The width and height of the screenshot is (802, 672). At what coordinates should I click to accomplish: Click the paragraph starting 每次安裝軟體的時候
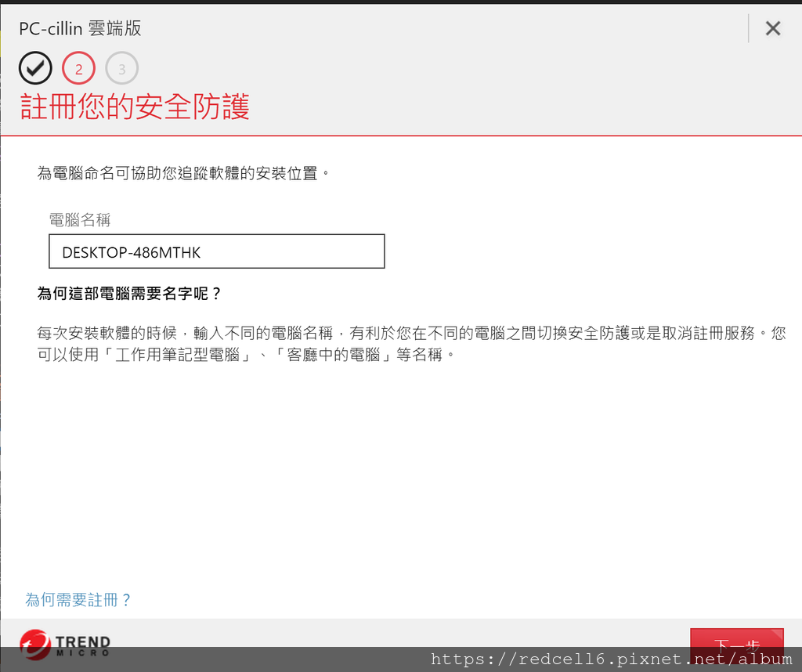(410, 344)
